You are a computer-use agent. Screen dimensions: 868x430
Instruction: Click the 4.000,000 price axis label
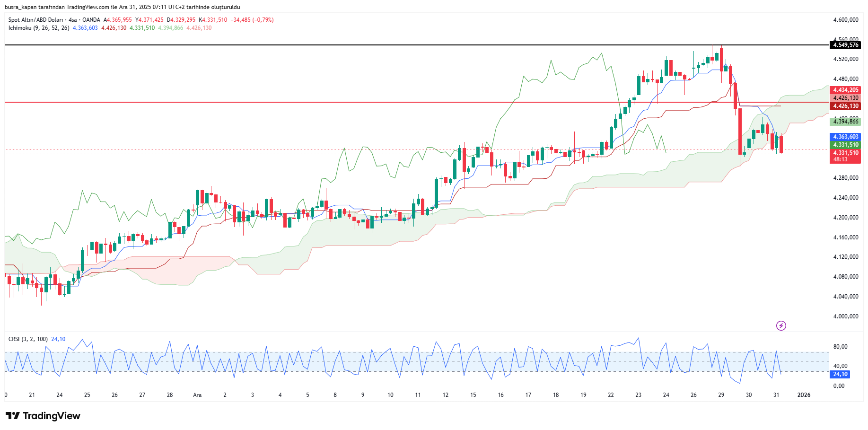[845, 316]
